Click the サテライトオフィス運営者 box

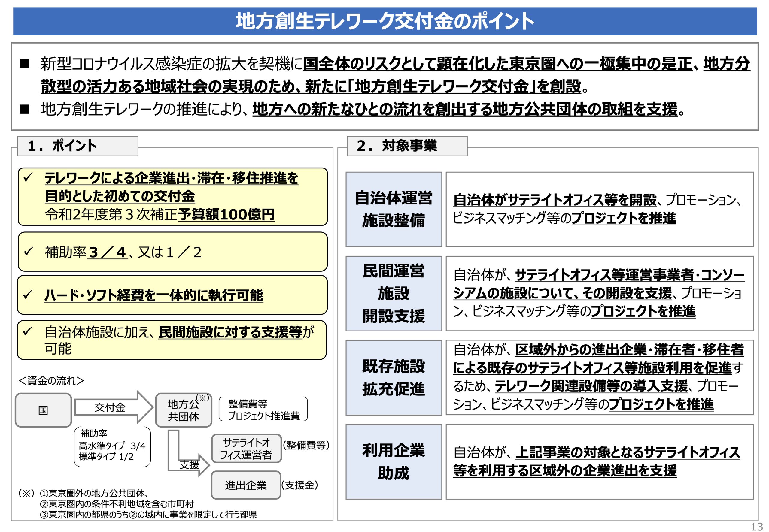[246, 448]
